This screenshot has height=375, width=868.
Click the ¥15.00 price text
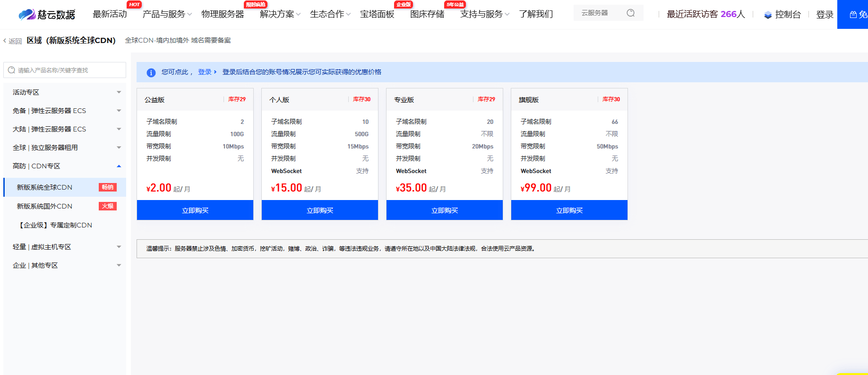[286, 188]
